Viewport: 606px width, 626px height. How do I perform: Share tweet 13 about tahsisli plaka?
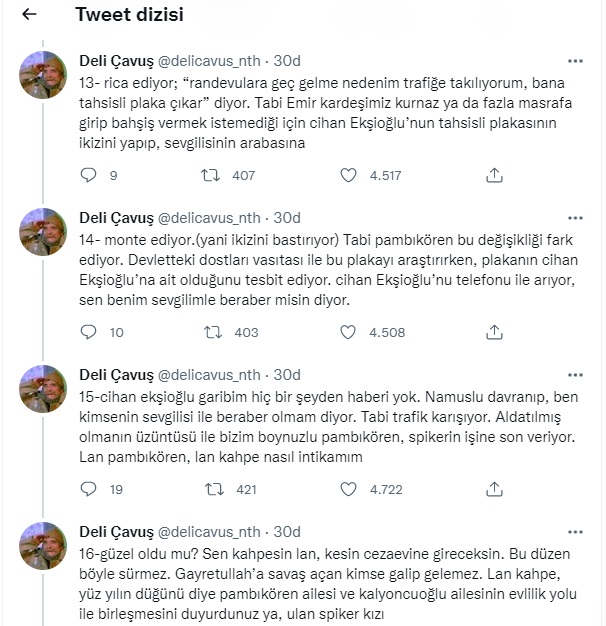[x=493, y=175]
